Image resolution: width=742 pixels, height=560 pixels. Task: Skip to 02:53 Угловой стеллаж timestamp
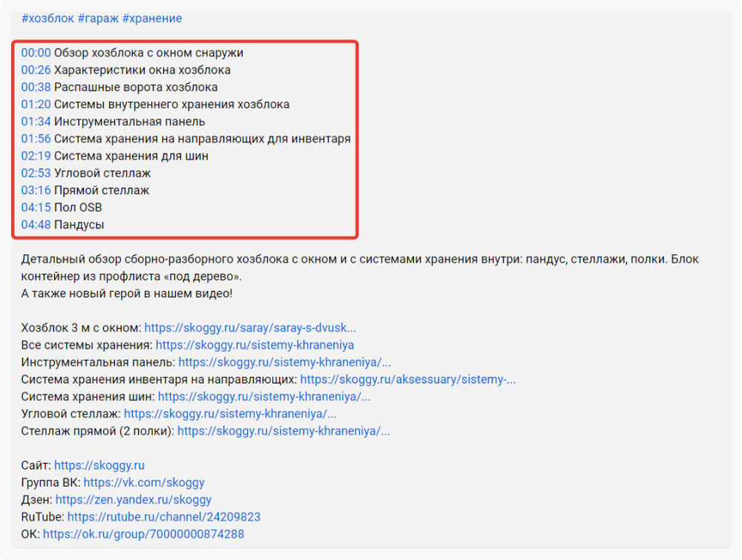36,173
